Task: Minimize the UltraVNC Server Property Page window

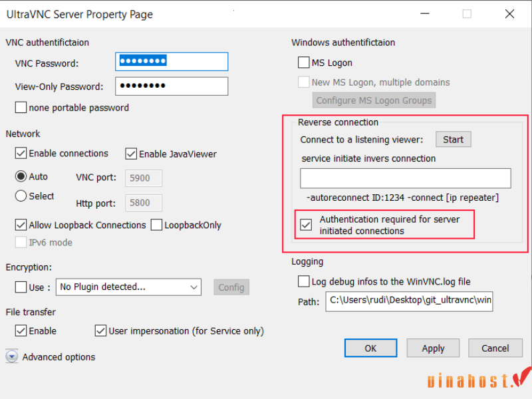Action: tap(425, 13)
